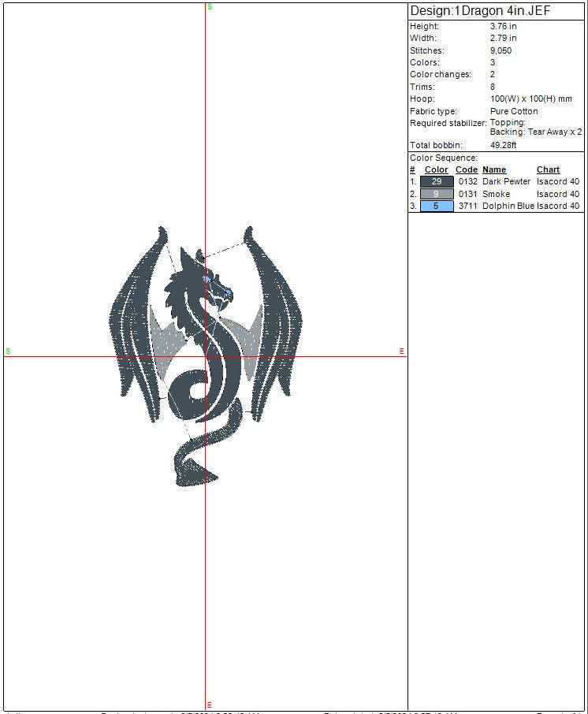Click the red E marker on the right edge

(x=401, y=351)
